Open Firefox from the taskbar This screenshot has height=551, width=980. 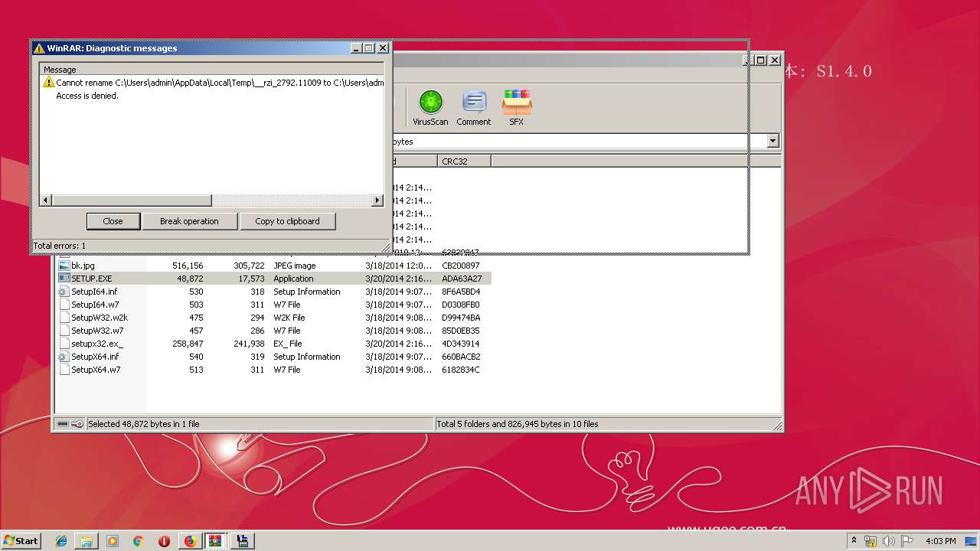point(190,541)
